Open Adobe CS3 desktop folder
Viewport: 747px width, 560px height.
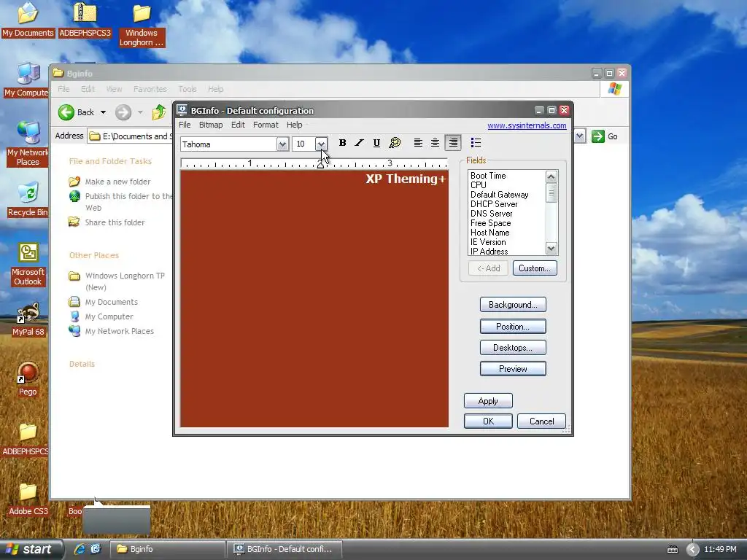click(28, 499)
